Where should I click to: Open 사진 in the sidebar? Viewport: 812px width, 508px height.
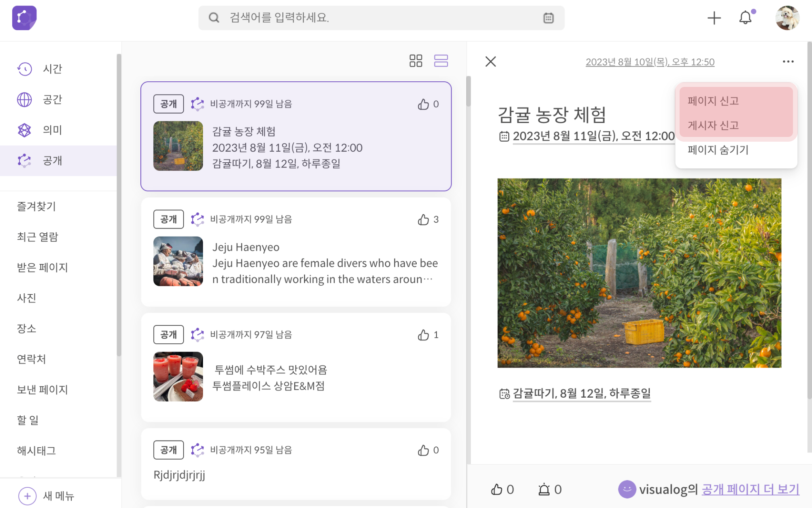tap(27, 298)
